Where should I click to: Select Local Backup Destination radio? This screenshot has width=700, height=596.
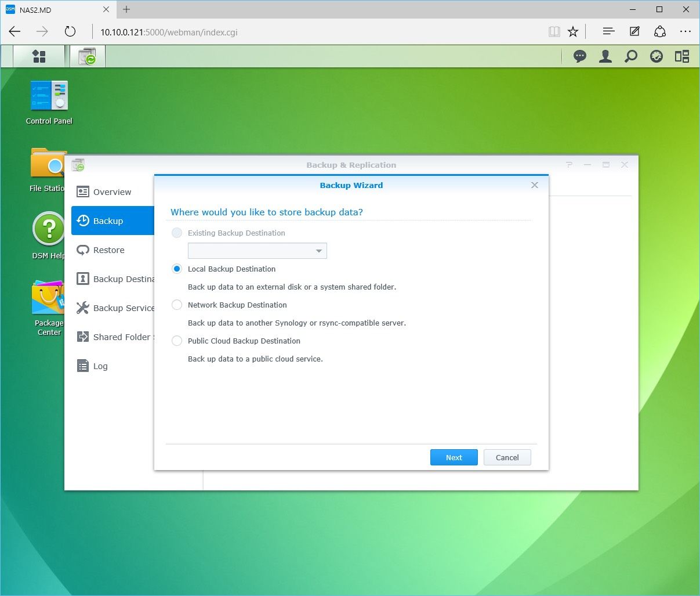tap(177, 269)
